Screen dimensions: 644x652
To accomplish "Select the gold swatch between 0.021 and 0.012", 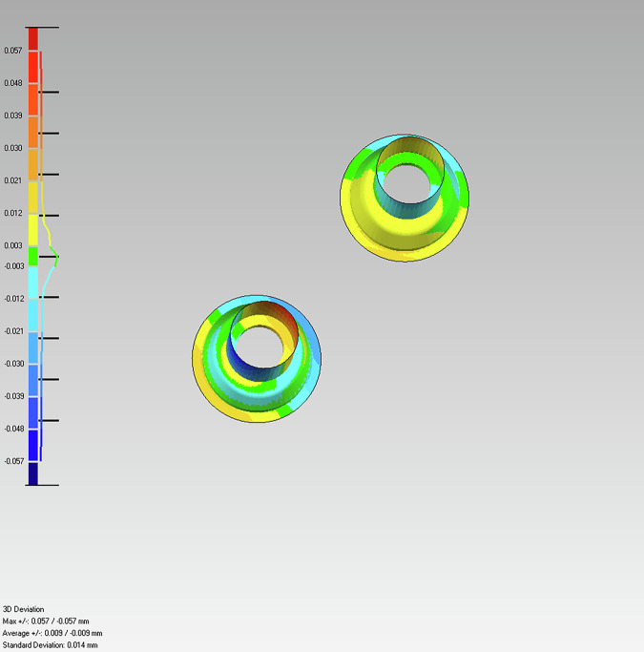I will point(33,198).
